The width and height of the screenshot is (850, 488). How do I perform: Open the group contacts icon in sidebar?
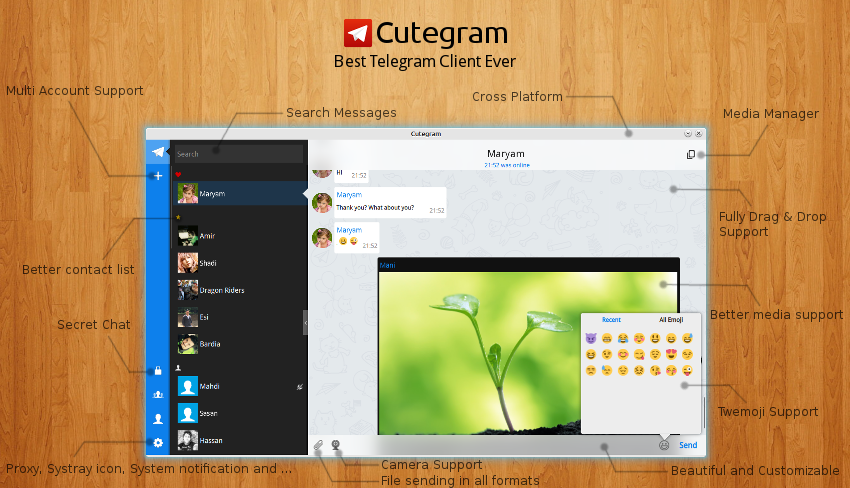(x=158, y=395)
